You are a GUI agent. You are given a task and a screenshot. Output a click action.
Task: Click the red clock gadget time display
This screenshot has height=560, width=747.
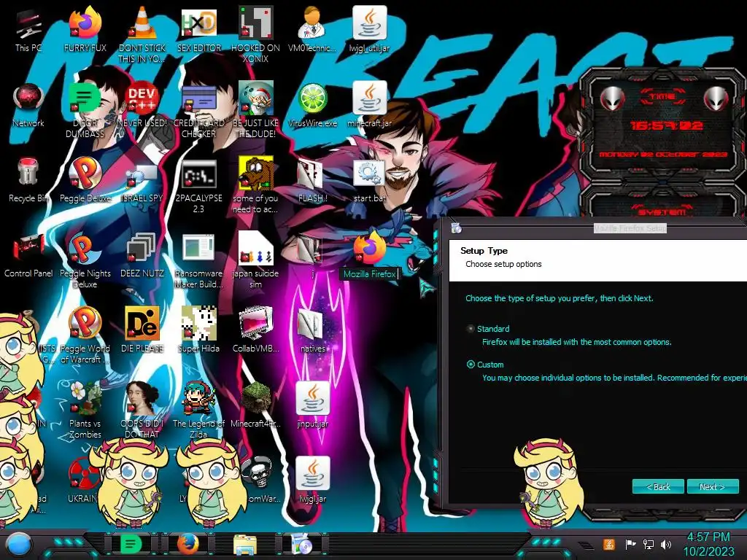(x=666, y=125)
